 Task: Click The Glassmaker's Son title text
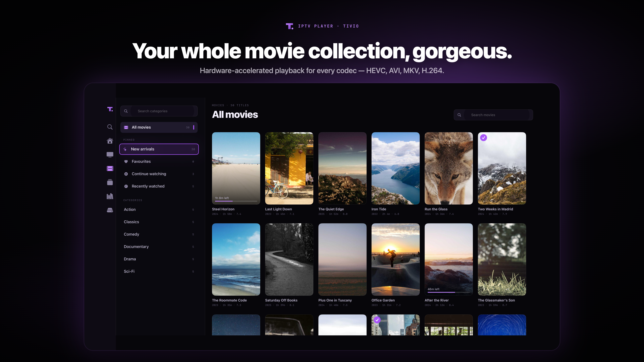tap(496, 300)
